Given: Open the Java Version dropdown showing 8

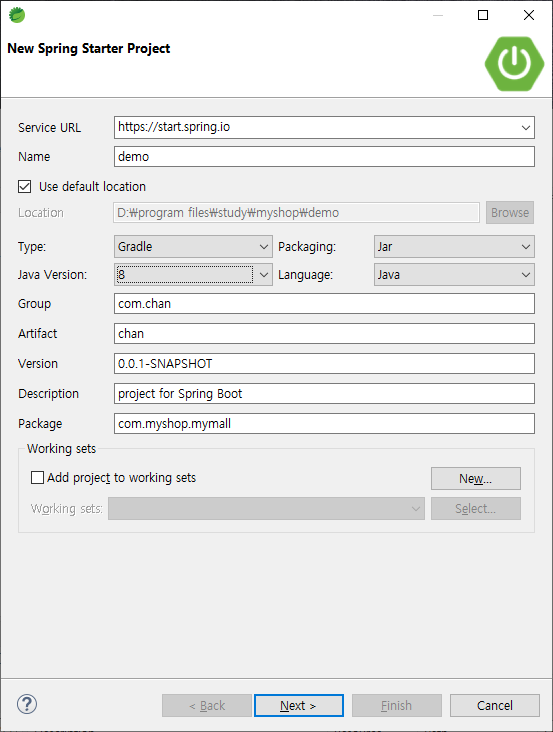Looking at the screenshot, I should 193,274.
